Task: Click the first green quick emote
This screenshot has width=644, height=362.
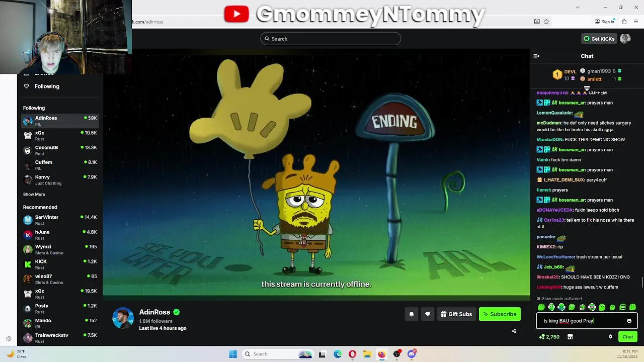Action: coord(541,307)
